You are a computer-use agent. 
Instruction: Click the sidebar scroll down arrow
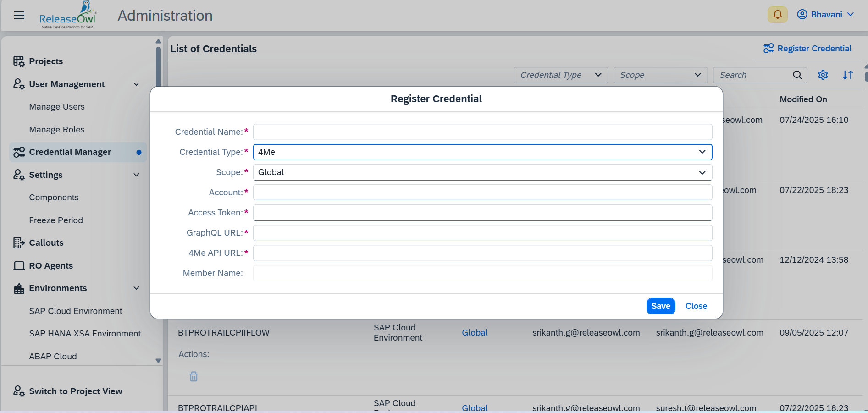(158, 361)
